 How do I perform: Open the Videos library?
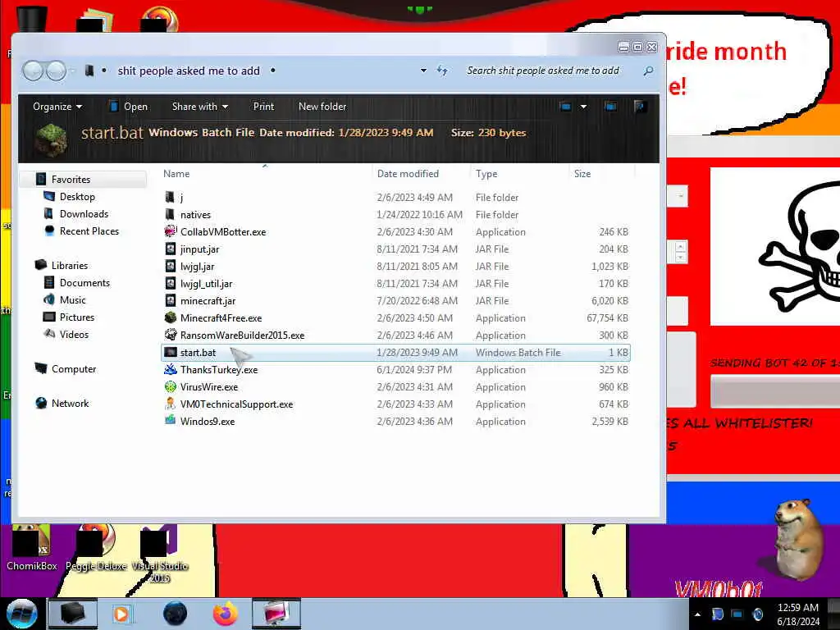74,335
